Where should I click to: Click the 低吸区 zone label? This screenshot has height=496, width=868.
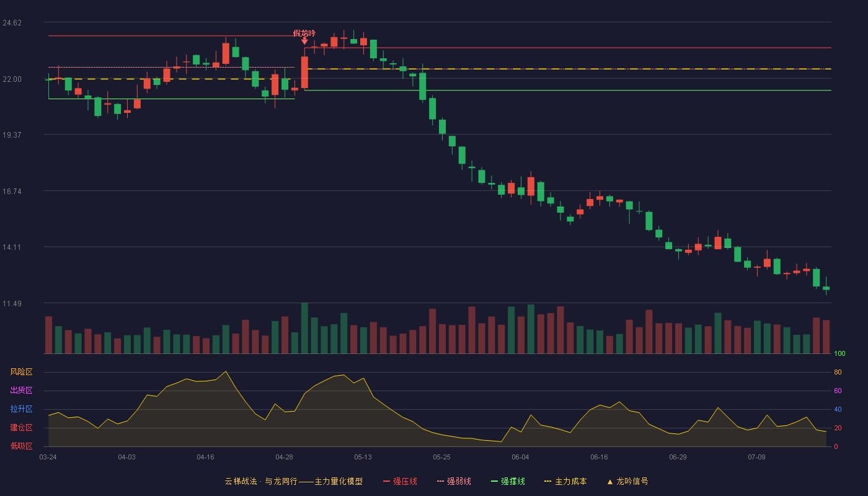[21, 446]
